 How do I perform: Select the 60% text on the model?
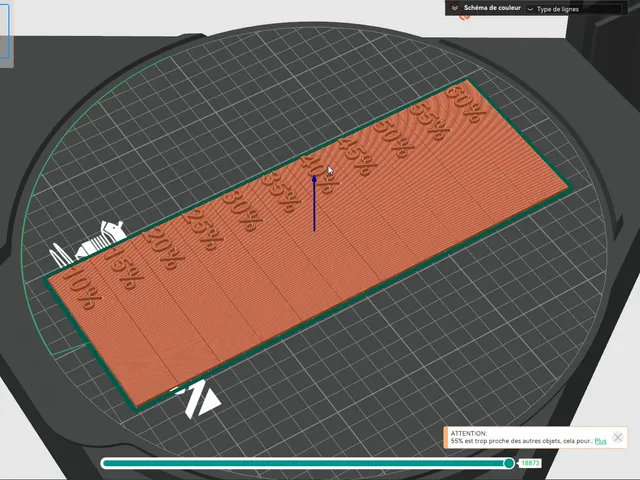tap(465, 103)
